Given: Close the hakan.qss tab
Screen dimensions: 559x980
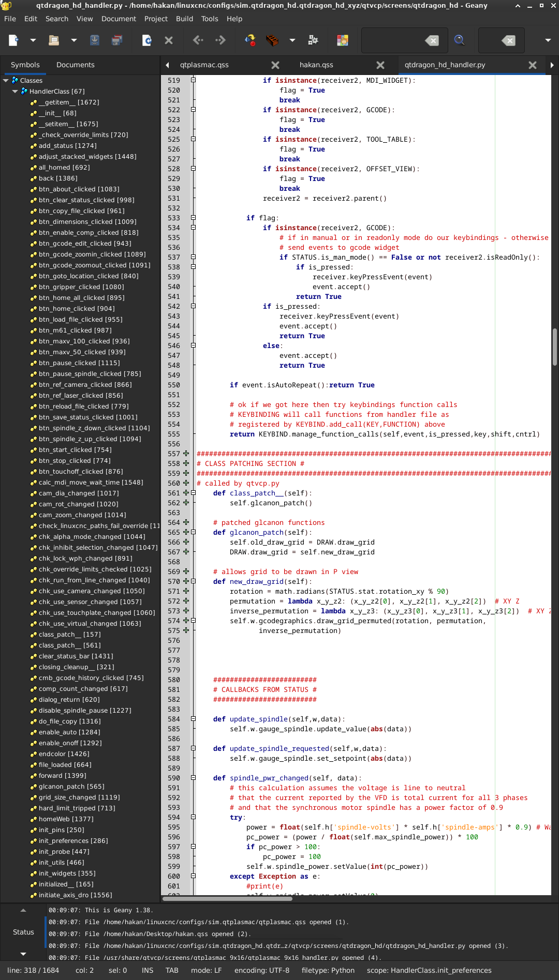Looking at the screenshot, I should [380, 65].
